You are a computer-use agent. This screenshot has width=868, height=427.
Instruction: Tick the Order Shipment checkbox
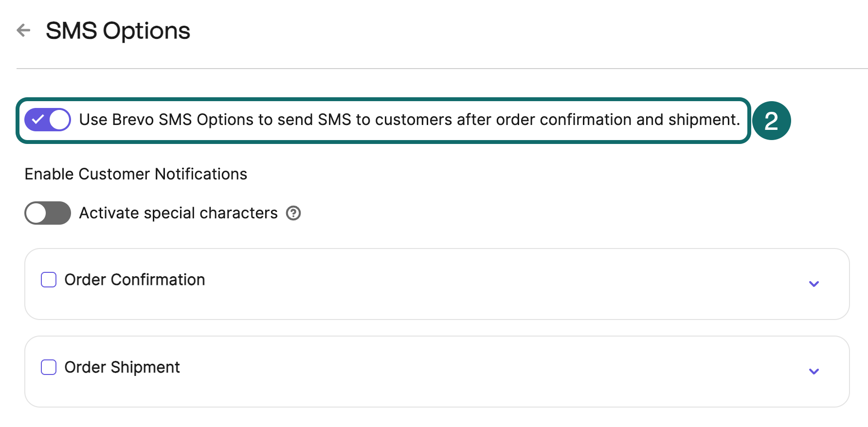(49, 367)
